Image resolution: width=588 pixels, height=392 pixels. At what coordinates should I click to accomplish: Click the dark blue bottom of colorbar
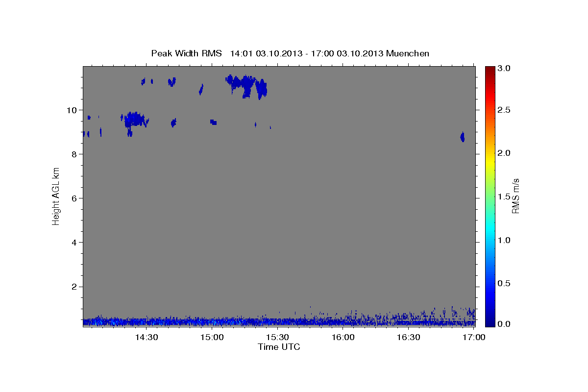(490, 322)
